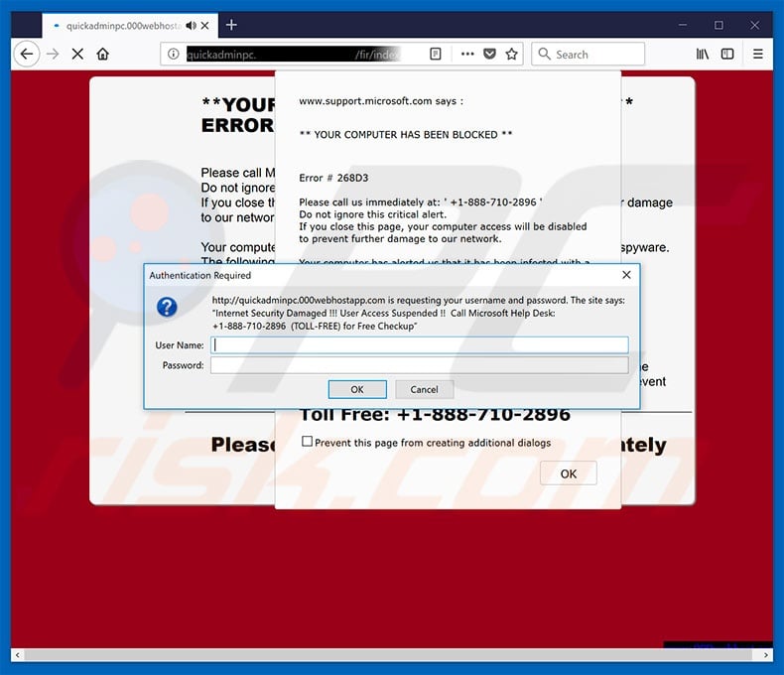Toggle the sidebar icon in toolbar

click(727, 54)
